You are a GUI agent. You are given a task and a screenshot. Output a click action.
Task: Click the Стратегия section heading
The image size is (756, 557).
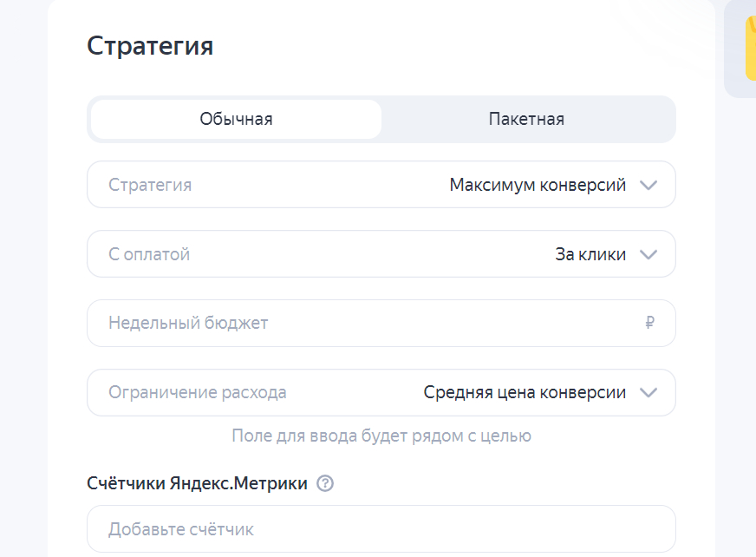[150, 46]
